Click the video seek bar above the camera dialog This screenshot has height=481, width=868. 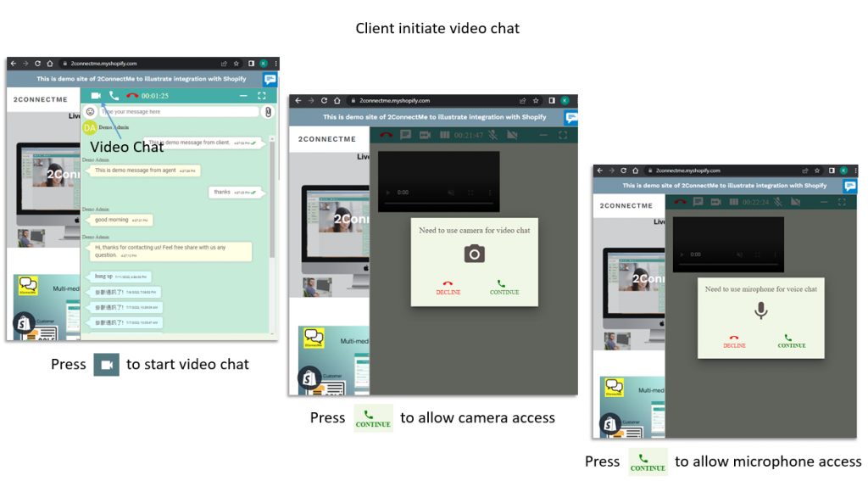pos(438,204)
